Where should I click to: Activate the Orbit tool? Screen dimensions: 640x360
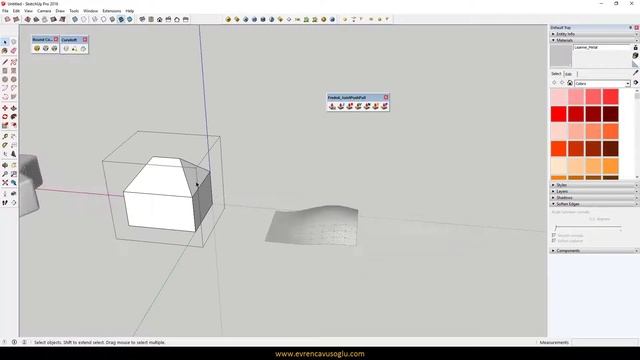click(x=5, y=165)
